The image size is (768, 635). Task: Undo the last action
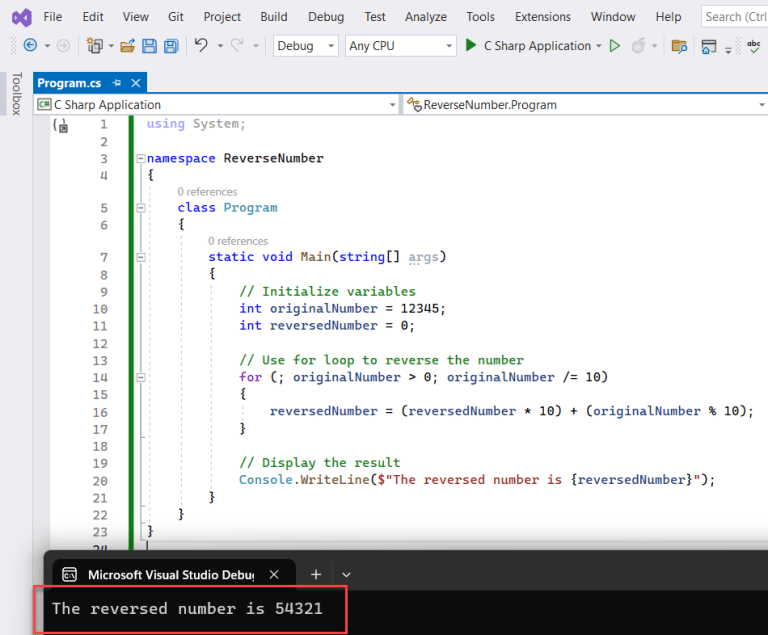[201, 45]
